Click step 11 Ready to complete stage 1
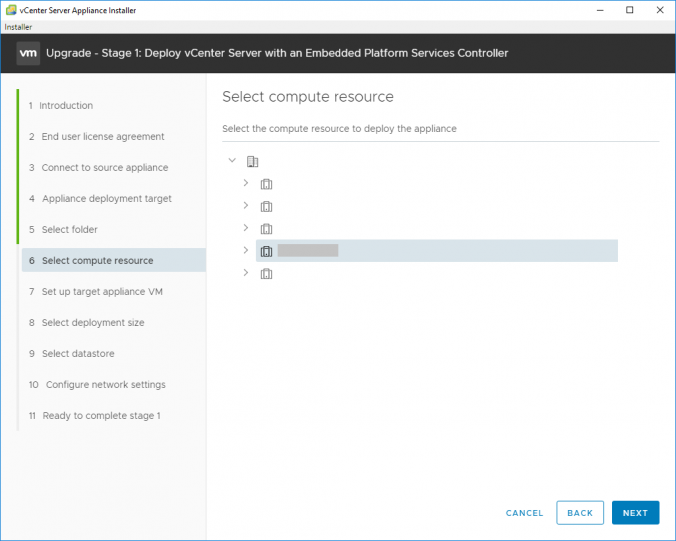 point(94,416)
